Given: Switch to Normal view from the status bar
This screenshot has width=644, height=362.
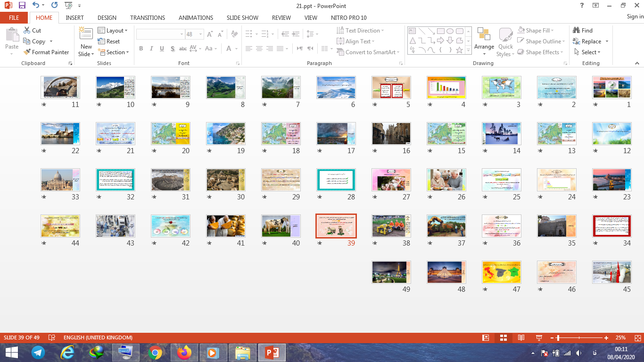Looking at the screenshot, I should [486, 337].
